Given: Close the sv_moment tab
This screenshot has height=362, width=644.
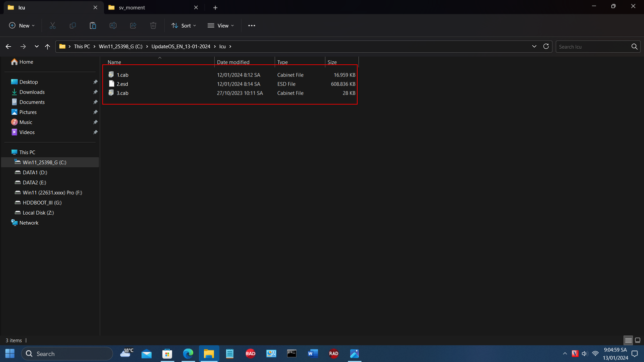Looking at the screenshot, I should (x=196, y=8).
